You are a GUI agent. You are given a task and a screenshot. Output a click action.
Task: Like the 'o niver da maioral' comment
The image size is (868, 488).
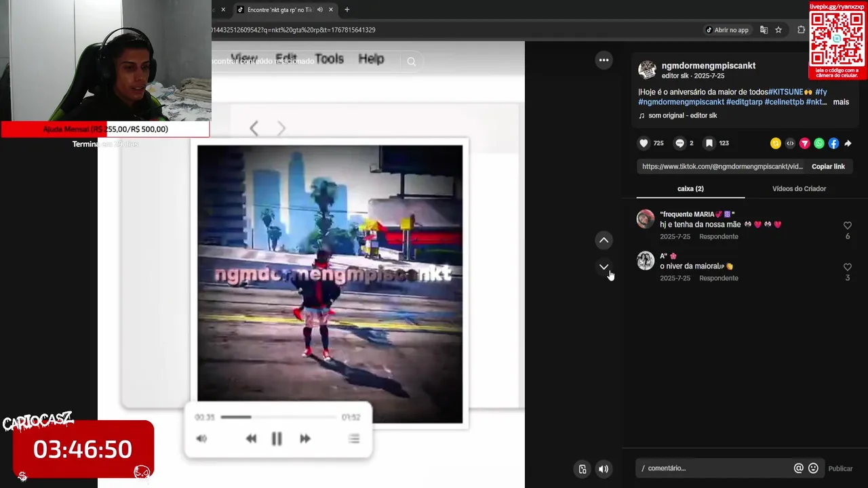point(847,267)
